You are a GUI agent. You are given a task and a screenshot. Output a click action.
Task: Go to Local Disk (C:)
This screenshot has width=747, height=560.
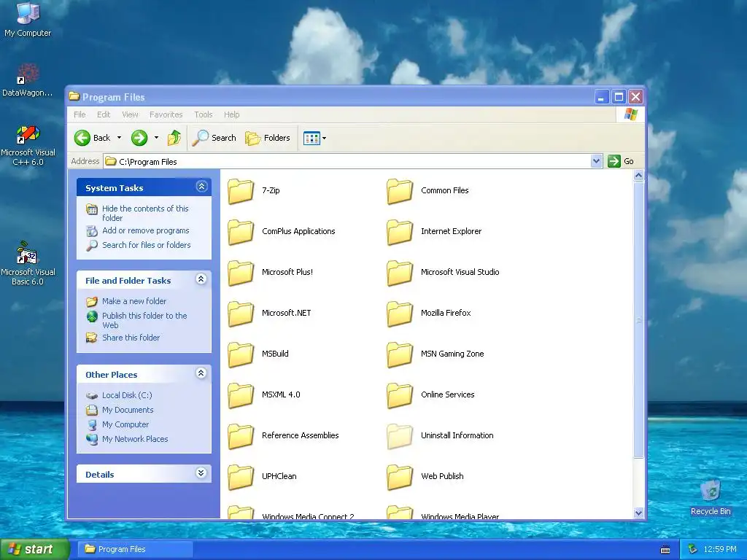[x=127, y=395]
